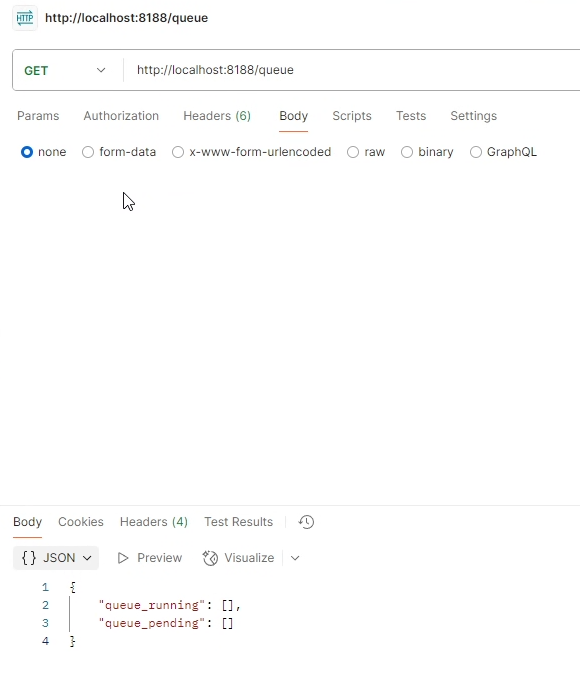
Task: Click the Preview play triangle icon
Action: click(123, 558)
